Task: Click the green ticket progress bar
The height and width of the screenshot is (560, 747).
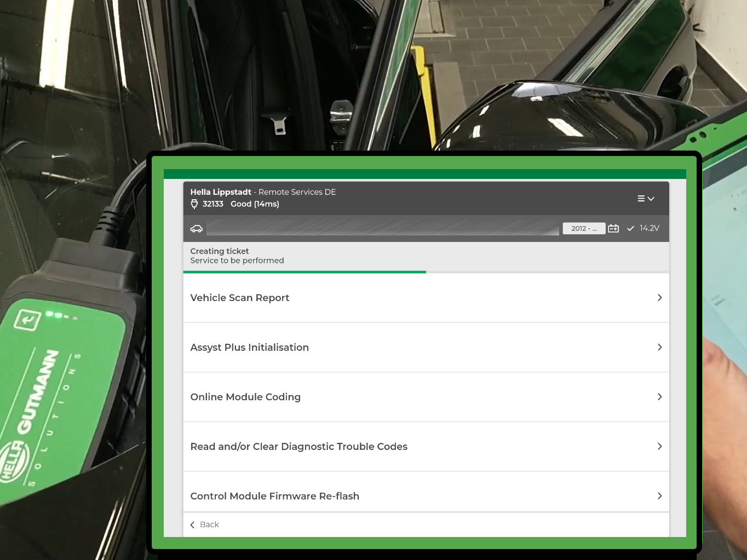Action: tap(304, 272)
